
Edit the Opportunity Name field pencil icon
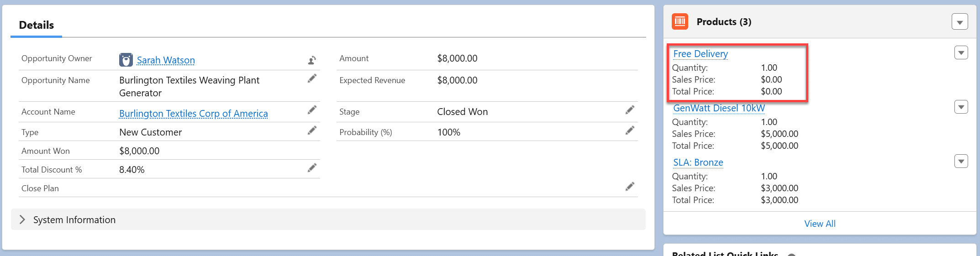312,78
